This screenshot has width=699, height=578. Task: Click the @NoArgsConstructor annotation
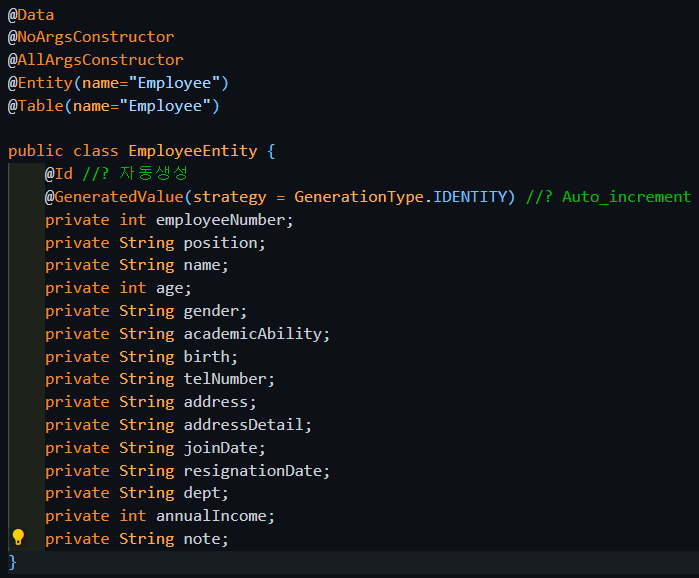91,37
